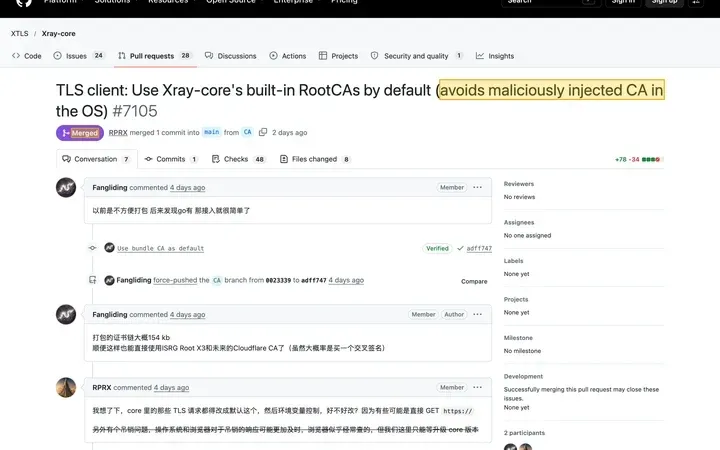Click the Member badge on first comment

(x=452, y=187)
